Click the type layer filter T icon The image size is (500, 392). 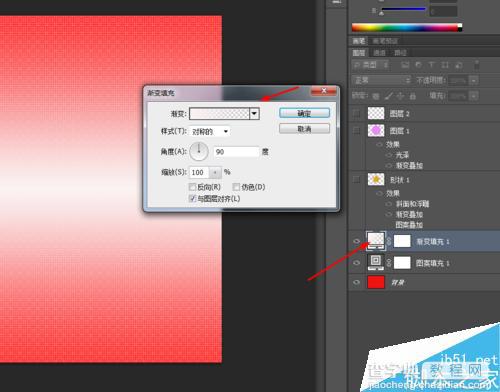pyautogui.click(x=431, y=65)
